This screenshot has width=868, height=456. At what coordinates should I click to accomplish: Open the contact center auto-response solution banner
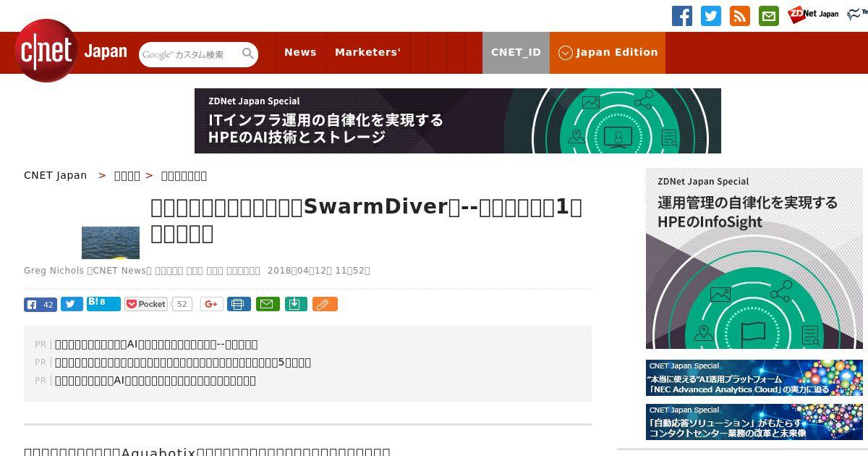(x=754, y=422)
